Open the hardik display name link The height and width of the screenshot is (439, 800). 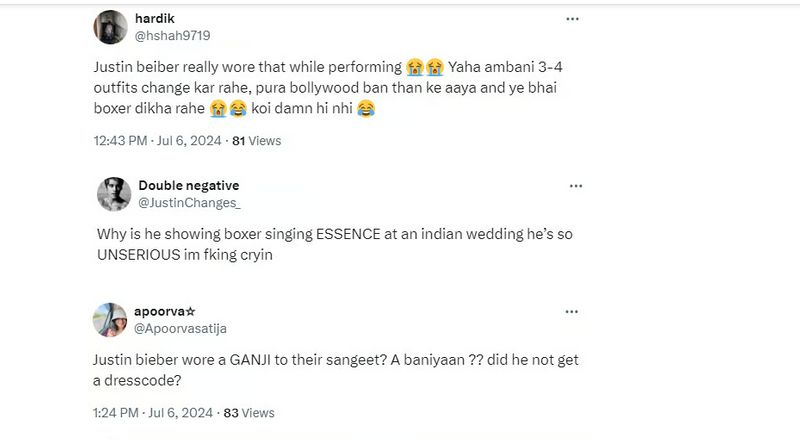coord(153,19)
